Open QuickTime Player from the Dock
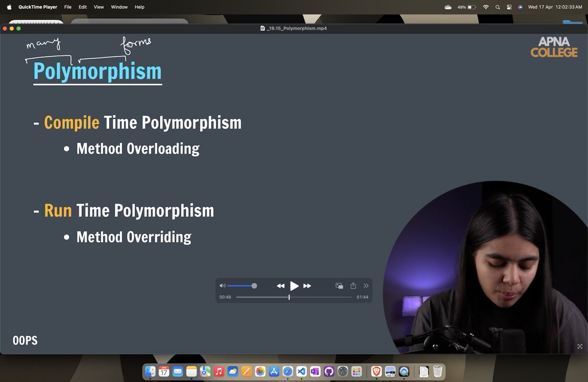This screenshot has width=588, height=382. (404, 371)
